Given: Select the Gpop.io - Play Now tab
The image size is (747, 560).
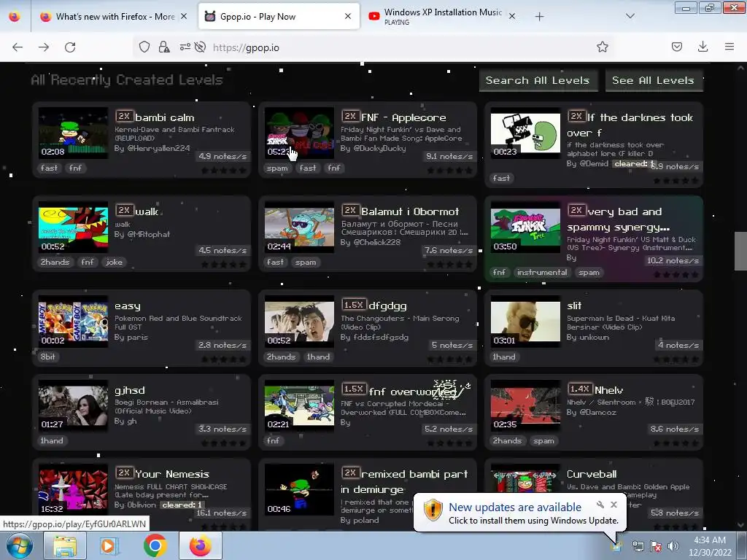Looking at the screenshot, I should click(279, 16).
